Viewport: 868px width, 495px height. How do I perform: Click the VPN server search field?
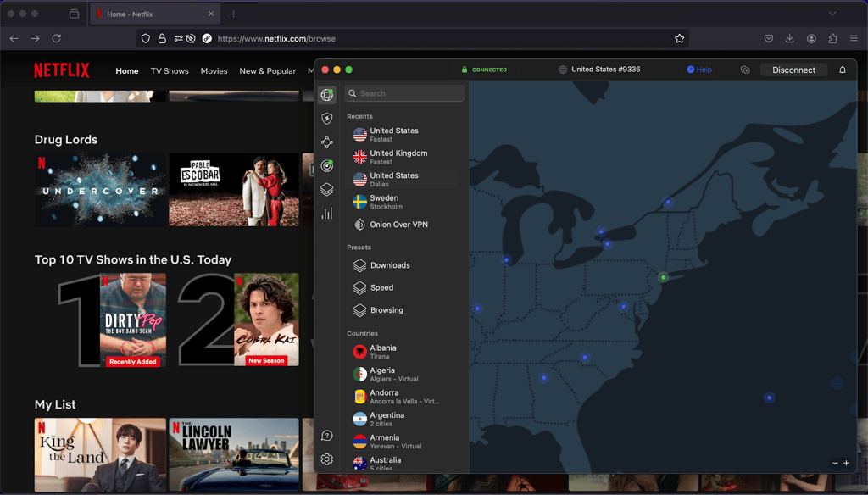[404, 93]
